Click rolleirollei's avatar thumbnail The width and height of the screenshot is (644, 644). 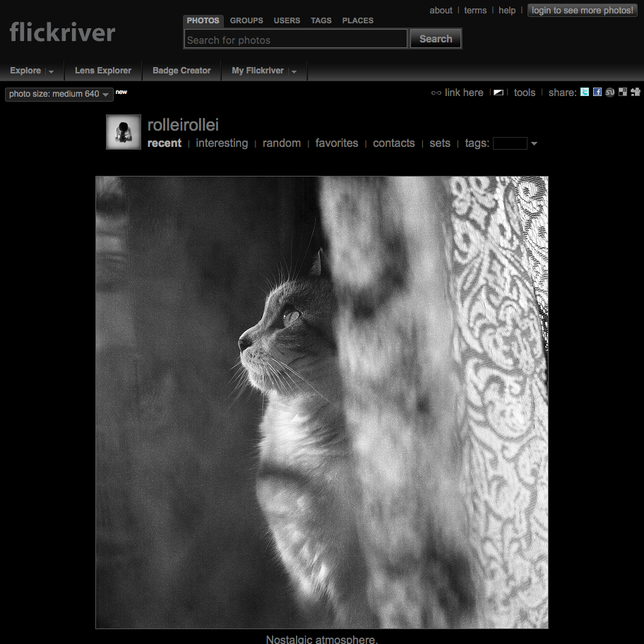coord(124,132)
